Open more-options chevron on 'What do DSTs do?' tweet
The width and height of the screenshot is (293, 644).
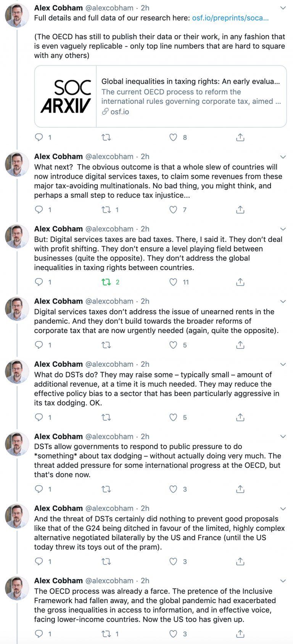click(283, 364)
